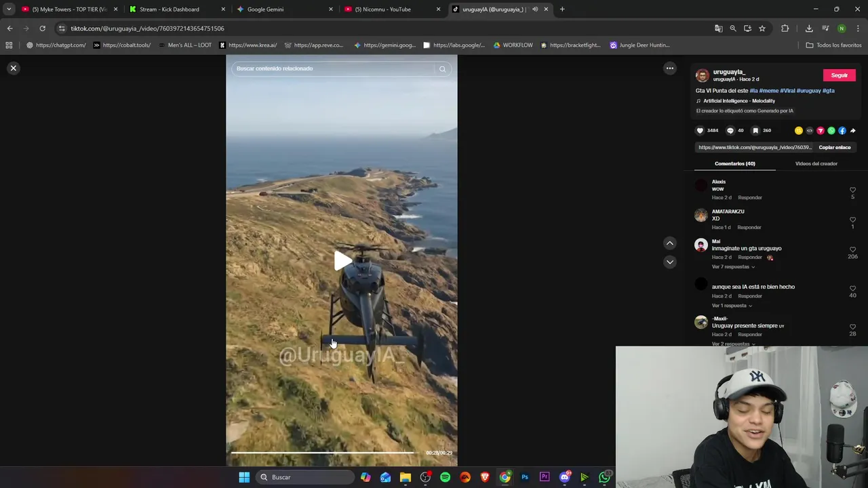Viewport: 868px width, 488px height.
Task: Click the browser back arrow
Action: click(x=9, y=28)
